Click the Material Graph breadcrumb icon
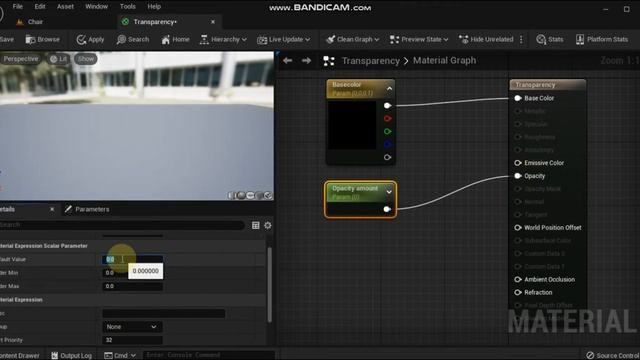The height and width of the screenshot is (360, 640). point(329,61)
